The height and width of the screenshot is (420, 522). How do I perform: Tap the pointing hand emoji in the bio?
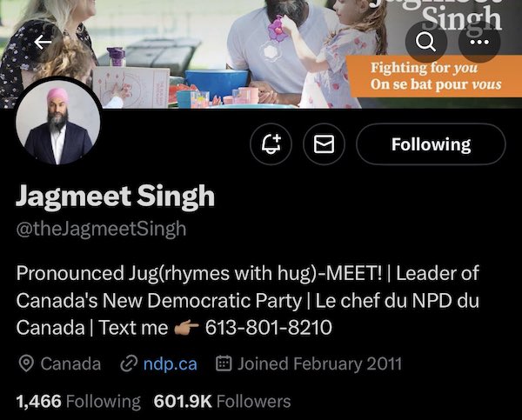pyautogui.click(x=187, y=328)
